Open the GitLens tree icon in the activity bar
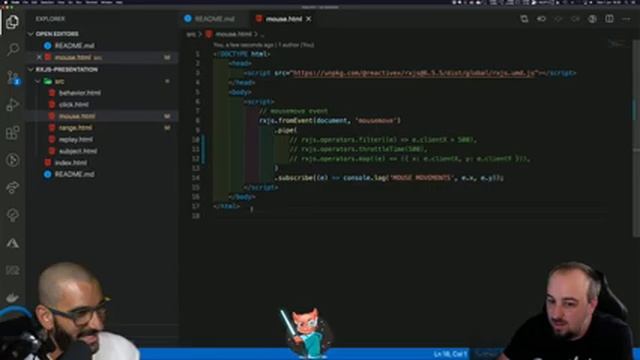The height and width of the screenshot is (360, 640). (13, 215)
